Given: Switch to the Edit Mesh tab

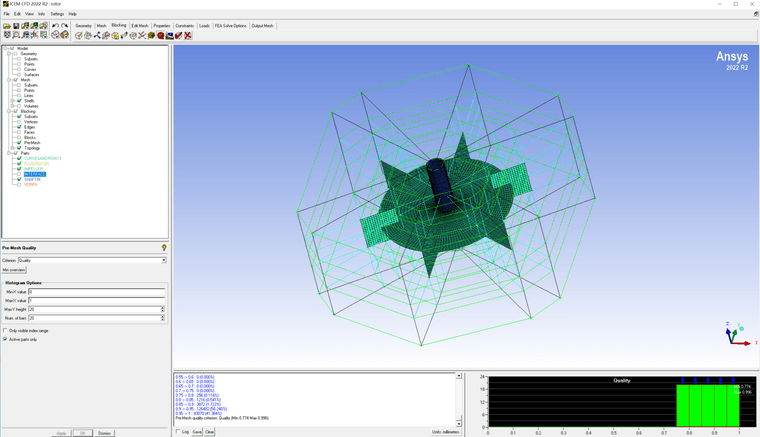Looking at the screenshot, I should coord(140,26).
